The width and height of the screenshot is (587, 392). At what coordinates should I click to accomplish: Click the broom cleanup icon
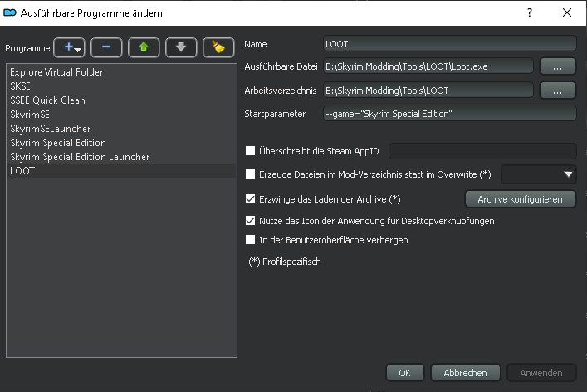(218, 47)
